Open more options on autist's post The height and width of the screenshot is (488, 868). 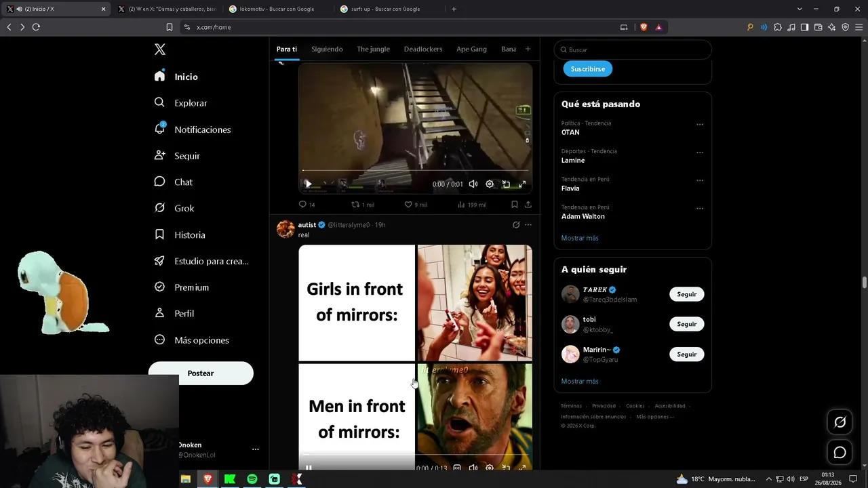click(x=528, y=225)
